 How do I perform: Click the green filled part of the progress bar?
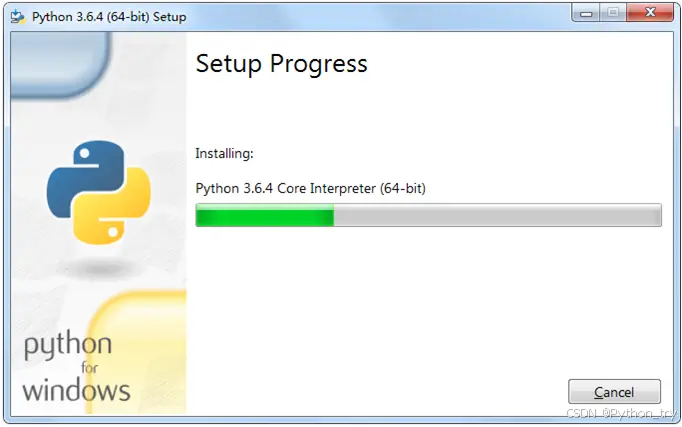click(x=265, y=215)
